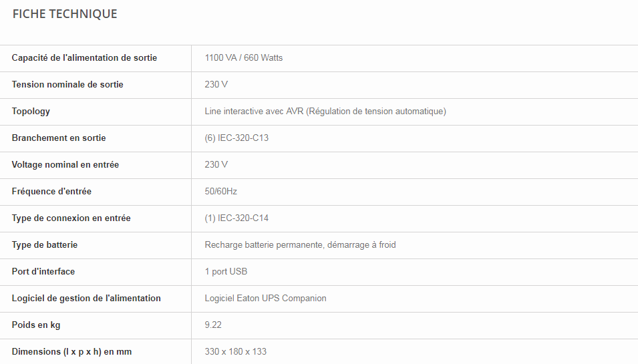Viewport: 638px width, 364px height.
Task: Select the (1) IEC-320-C14 value
Action: [236, 218]
